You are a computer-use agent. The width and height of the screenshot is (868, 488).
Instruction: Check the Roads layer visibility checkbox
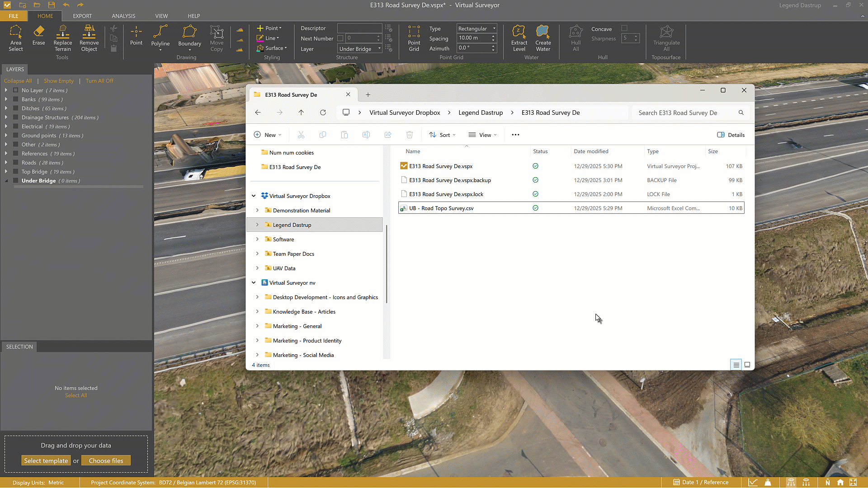pos(16,163)
